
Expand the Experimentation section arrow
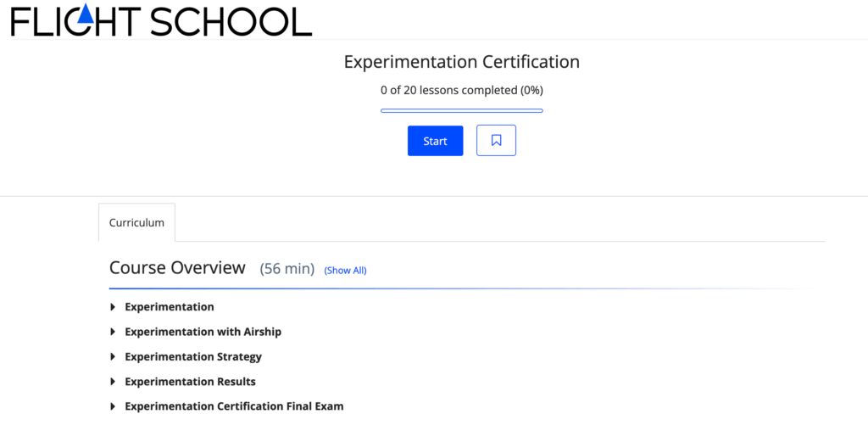click(113, 307)
